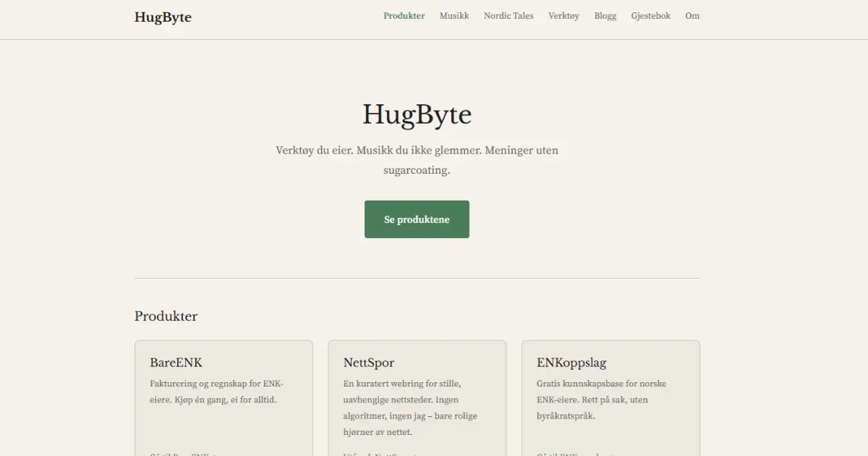Click the word sugarcoating in the hero tagline

click(x=417, y=171)
